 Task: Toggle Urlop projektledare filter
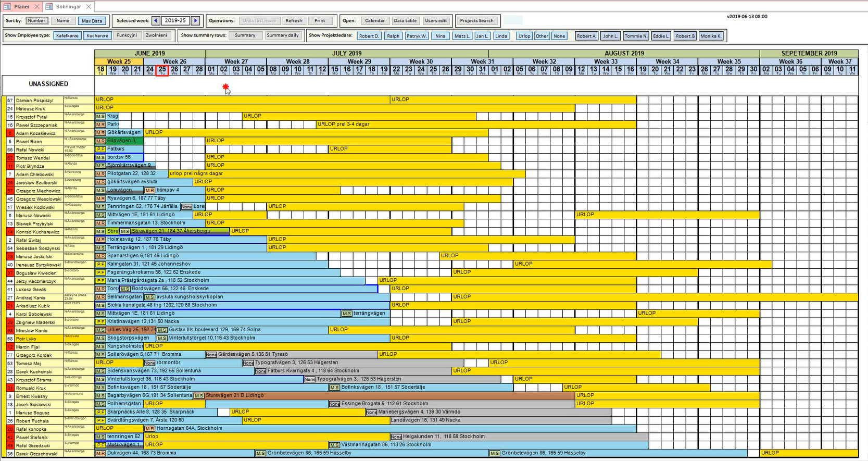point(524,36)
